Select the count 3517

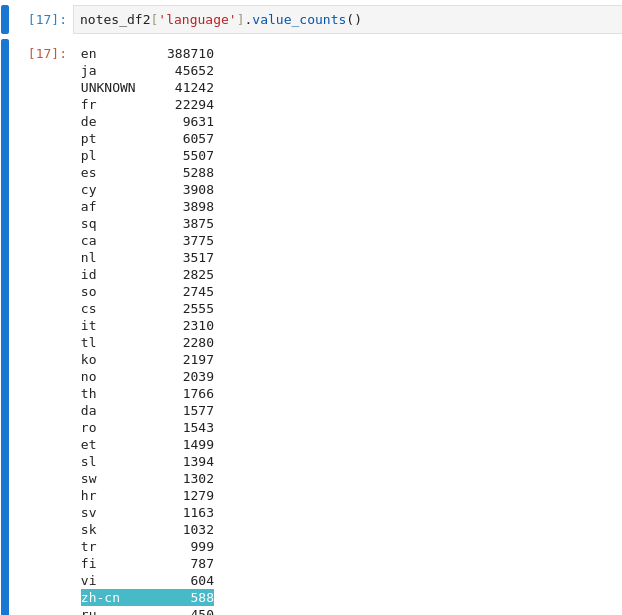pyautogui.click(x=198, y=258)
